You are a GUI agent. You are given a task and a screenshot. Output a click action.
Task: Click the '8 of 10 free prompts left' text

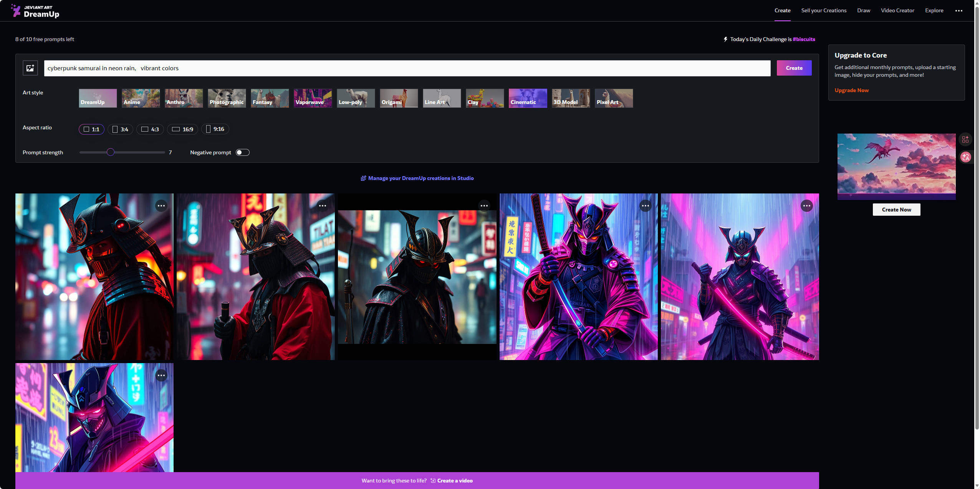[x=45, y=39]
